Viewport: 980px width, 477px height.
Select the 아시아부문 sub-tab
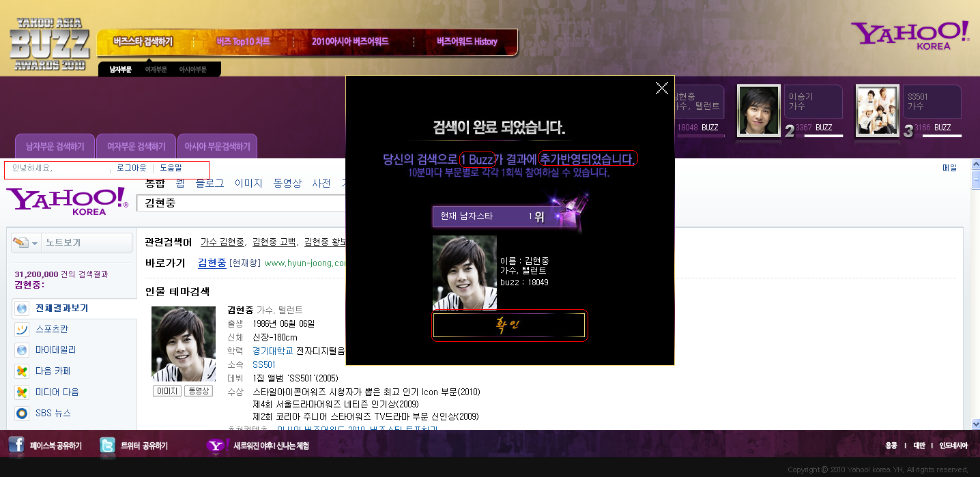(192, 70)
